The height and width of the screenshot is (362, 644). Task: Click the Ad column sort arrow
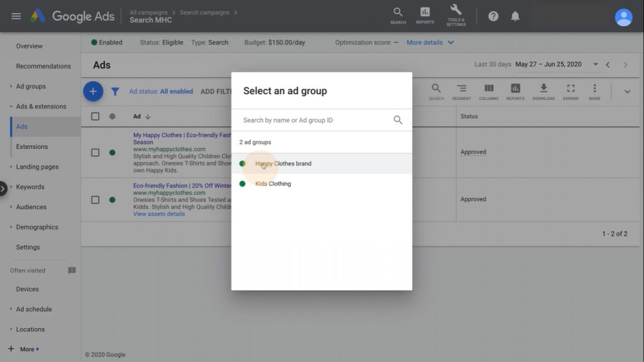click(x=148, y=116)
